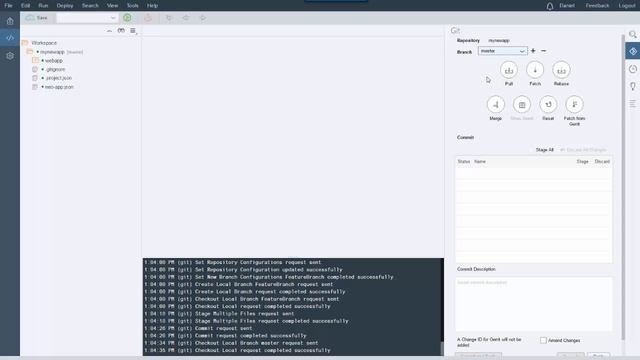The image size is (640, 360).
Task: Open the Daniel user menu
Action: (x=567, y=6)
